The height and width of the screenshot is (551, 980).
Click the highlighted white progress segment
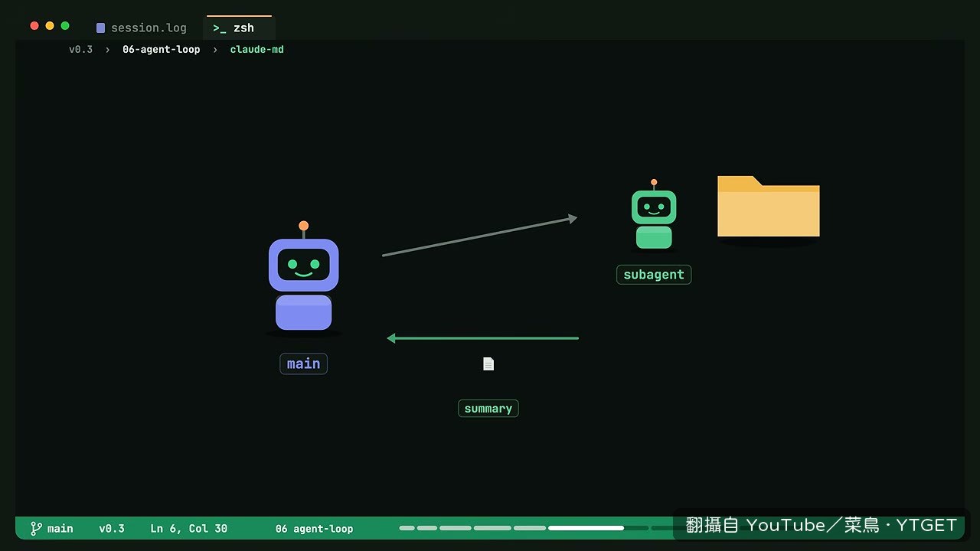(586, 528)
